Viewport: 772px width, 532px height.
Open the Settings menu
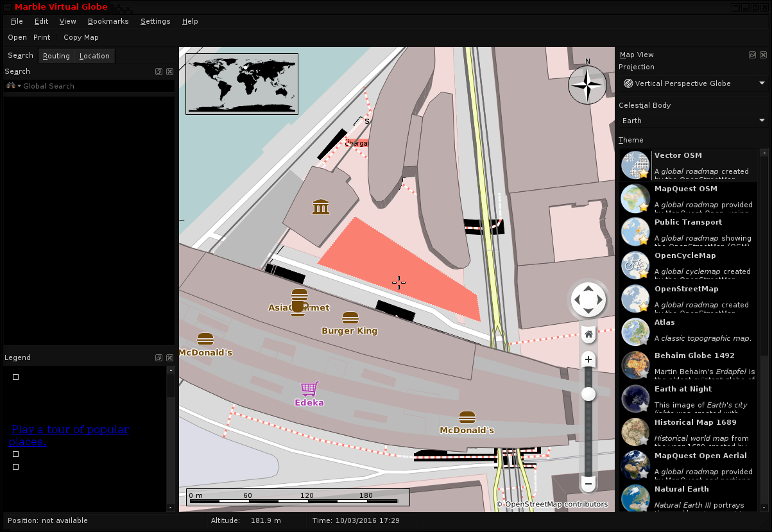pyautogui.click(x=155, y=21)
